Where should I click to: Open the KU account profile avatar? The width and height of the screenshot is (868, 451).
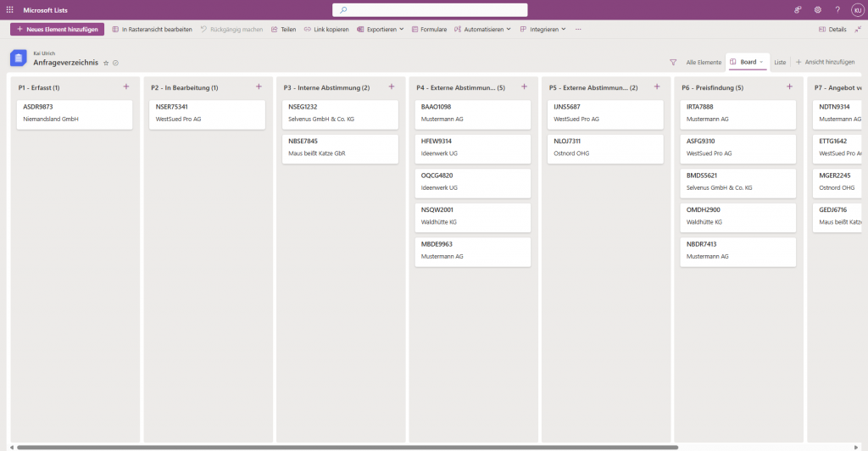pos(856,9)
